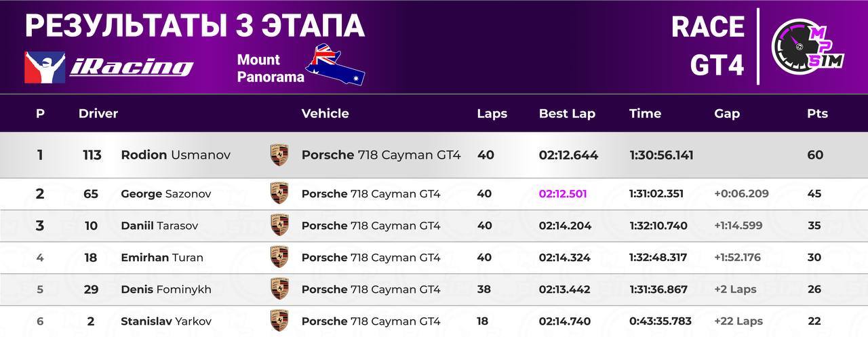Image resolution: width=868 pixels, height=337 pixels.
Task: Click the Mount Panorama track label
Action: tap(271, 68)
